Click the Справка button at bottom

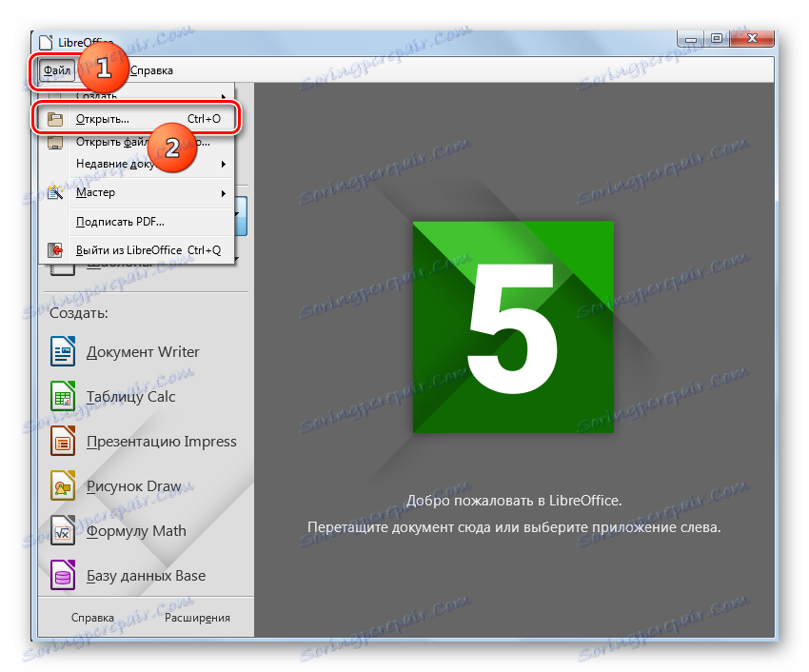(92, 618)
